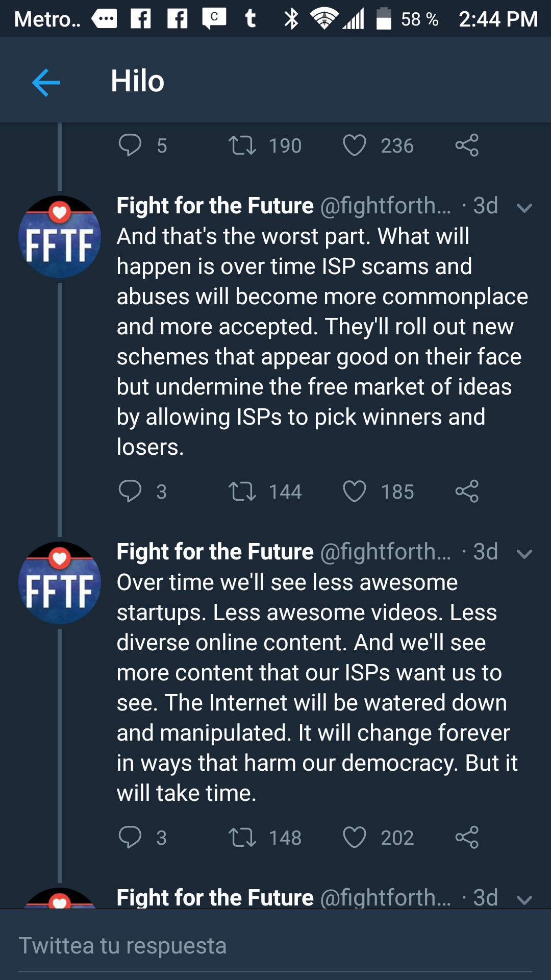
Task: Focus the "Twittea tu respuesta" reply field
Action: pyautogui.click(x=275, y=946)
